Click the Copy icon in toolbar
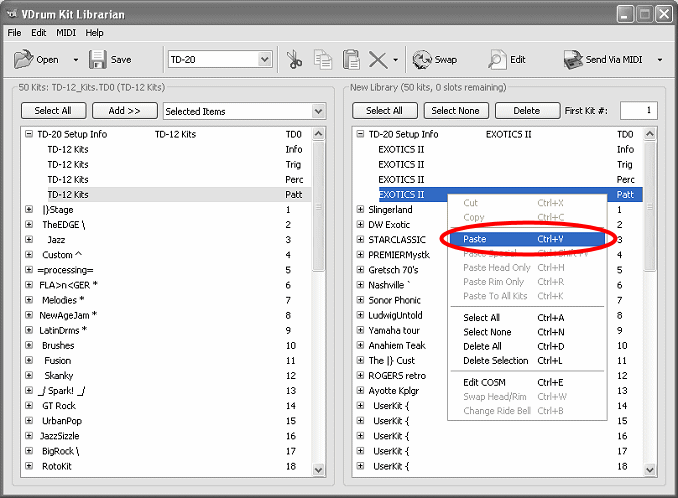678x498 pixels. [323, 60]
